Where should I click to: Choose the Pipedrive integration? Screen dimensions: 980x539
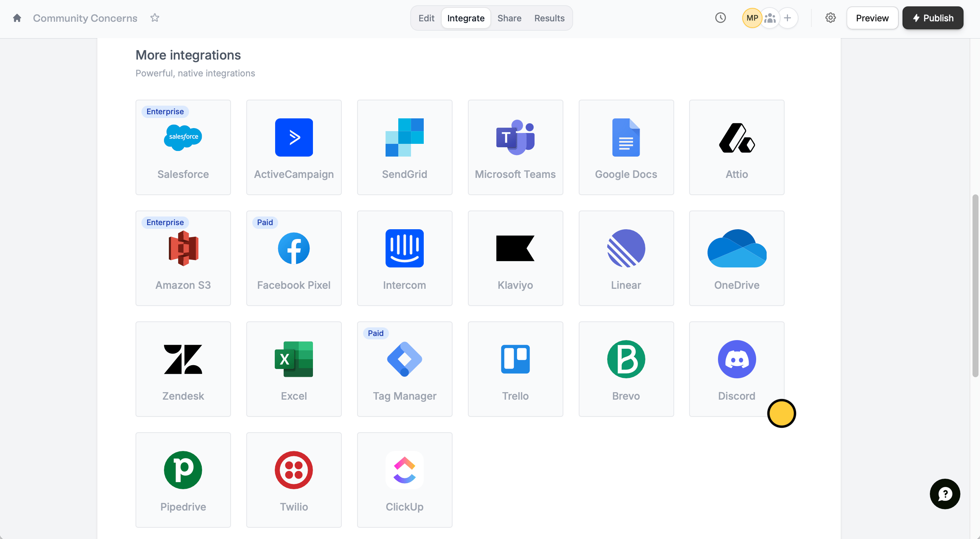point(183,479)
